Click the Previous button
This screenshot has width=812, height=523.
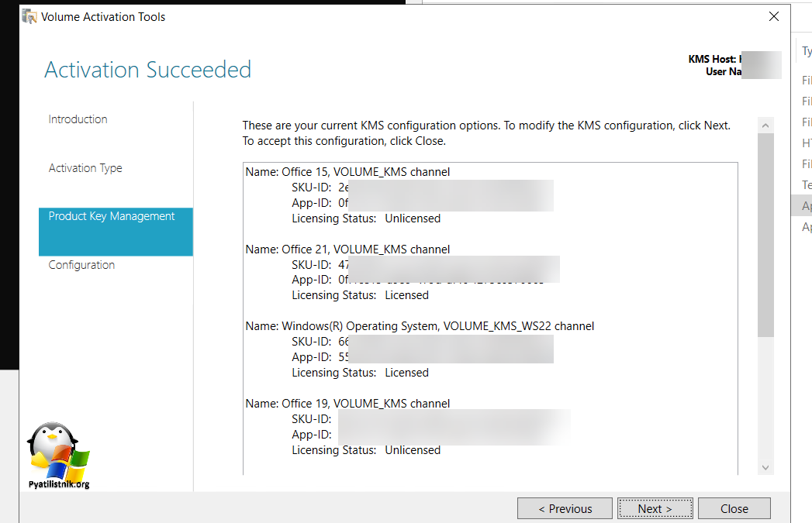565,508
